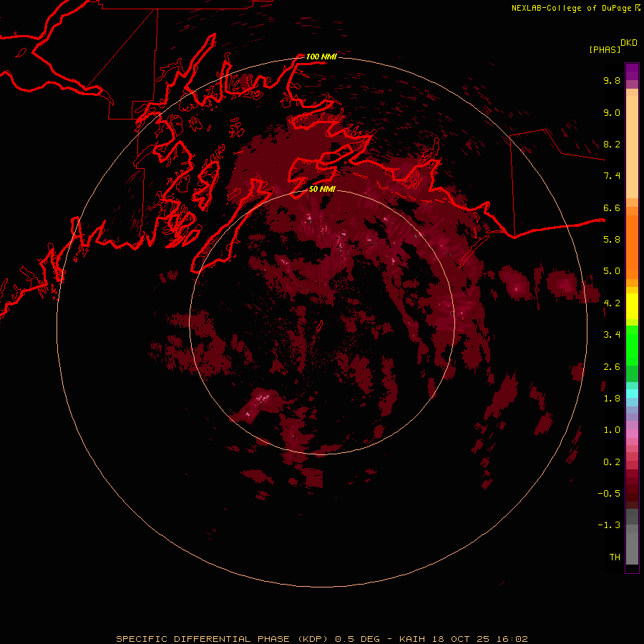Click the -1.3 legend value

(x=609, y=525)
